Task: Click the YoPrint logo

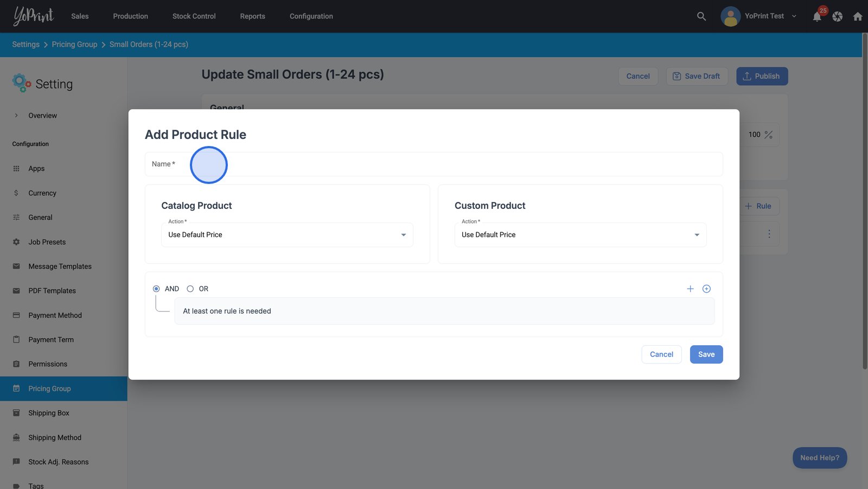Action: 34,16
